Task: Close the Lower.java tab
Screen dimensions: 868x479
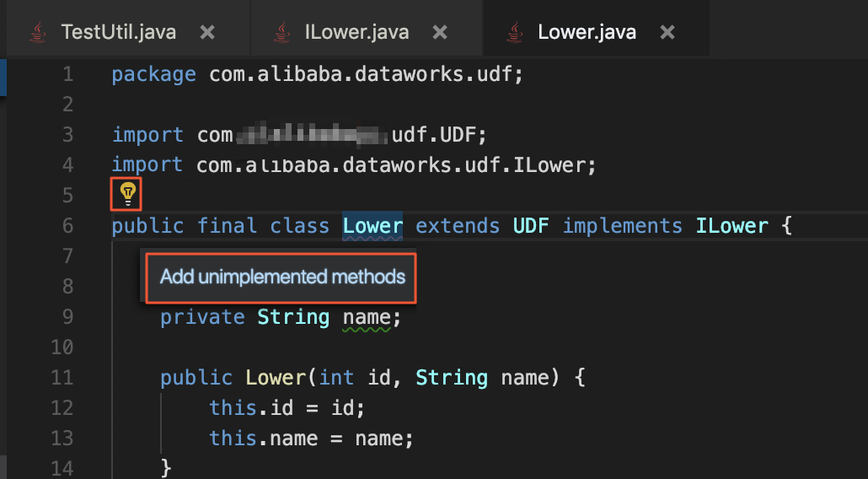Action: coord(667,33)
